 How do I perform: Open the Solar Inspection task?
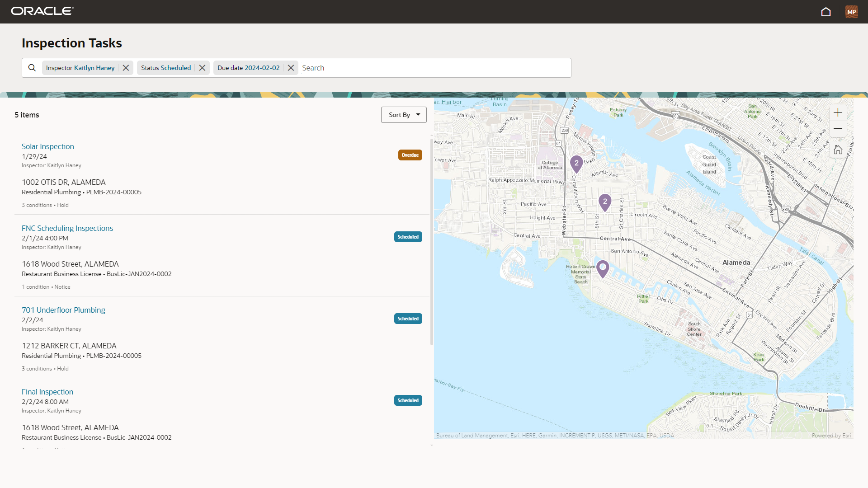click(x=47, y=146)
